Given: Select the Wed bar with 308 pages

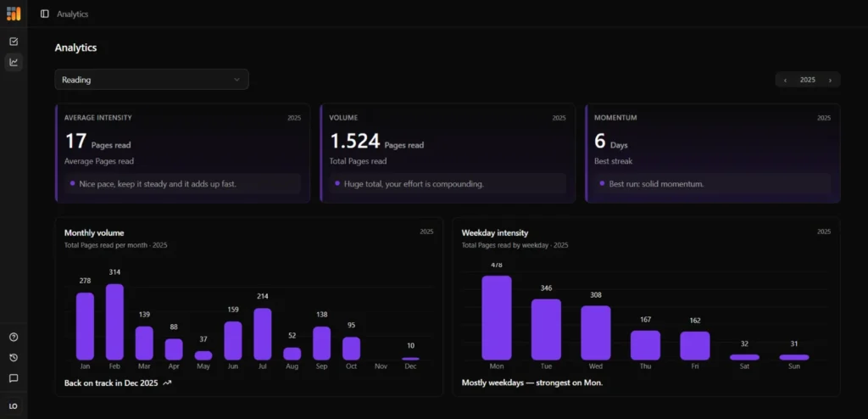Looking at the screenshot, I should pyautogui.click(x=596, y=333).
